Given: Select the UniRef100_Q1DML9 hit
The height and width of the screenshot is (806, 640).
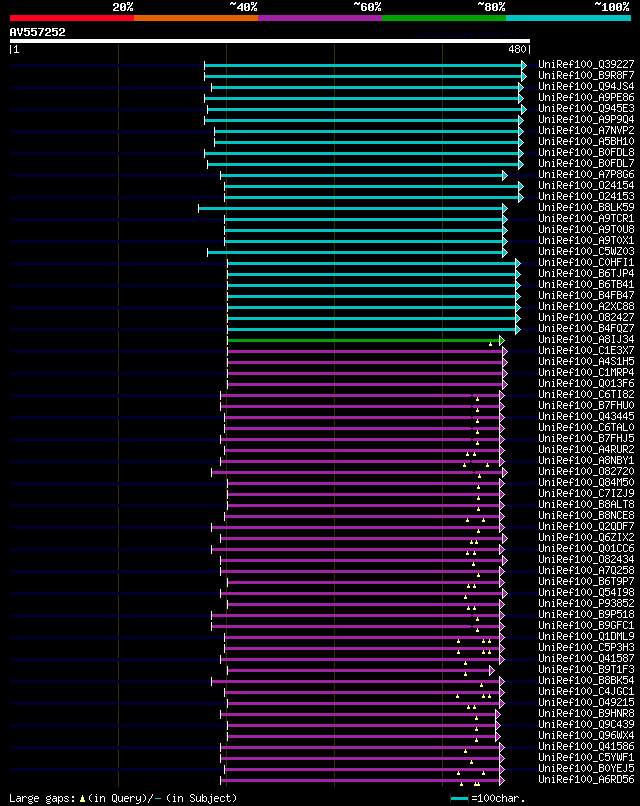Looking at the screenshot, I should pyautogui.click(x=586, y=637).
